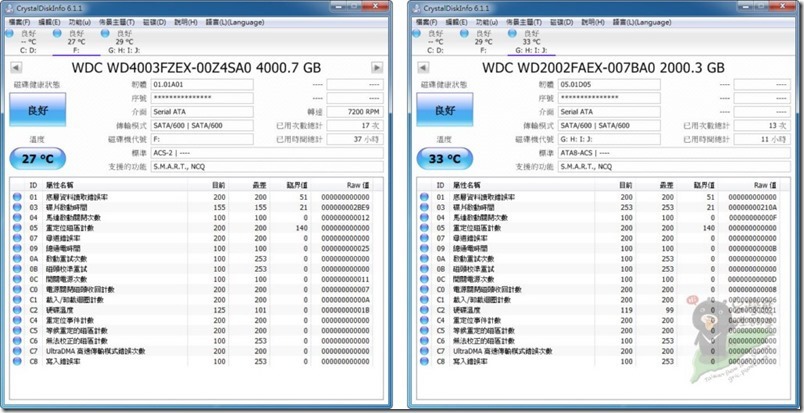The image size is (804, 413).
Task: Open 佈景主題(T) menu in right window
Action: point(524,22)
